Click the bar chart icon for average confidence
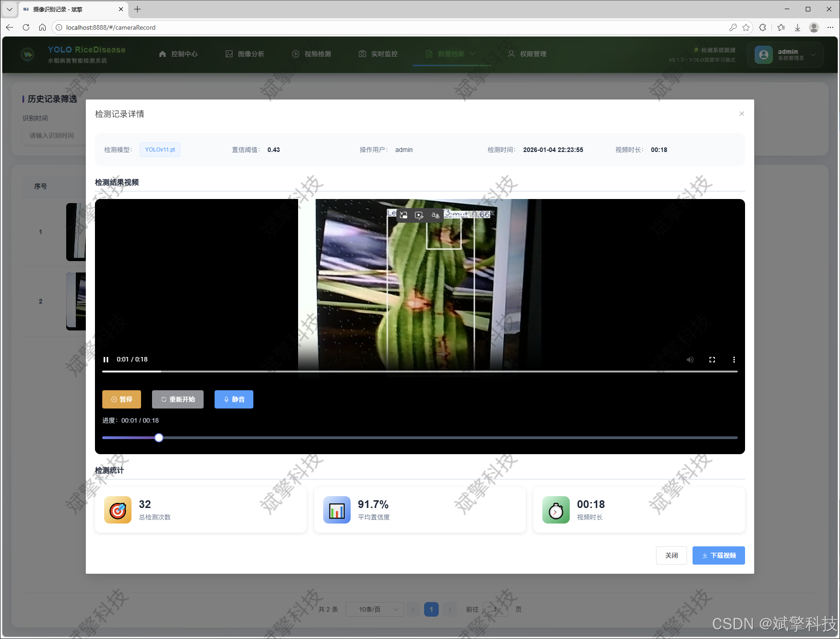Screen dimensions: 840x639 pos(337,510)
